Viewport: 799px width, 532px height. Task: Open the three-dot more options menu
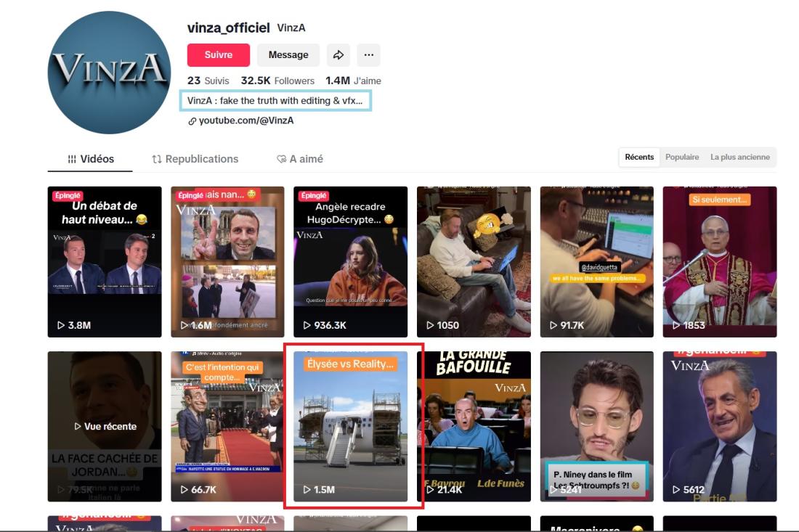368,55
